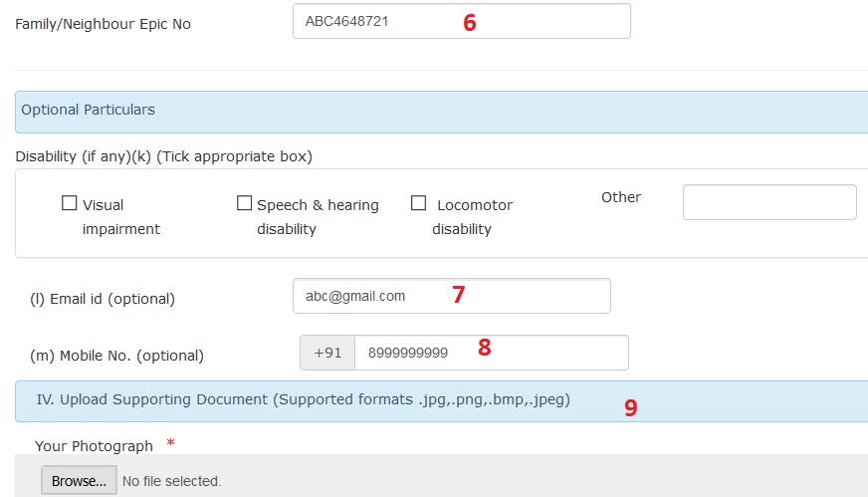Image resolution: width=868 pixels, height=497 pixels.
Task: Click the Optional Particulars section header
Action: tap(441, 112)
